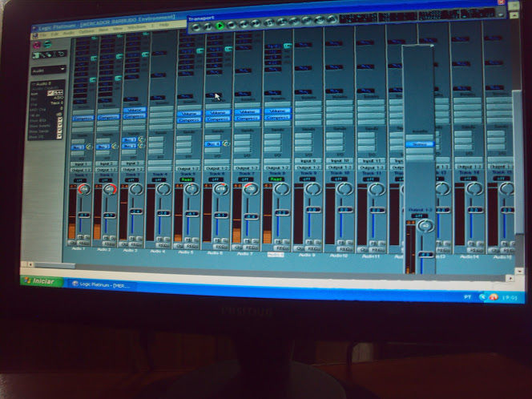Image resolution: width=532 pixels, height=399 pixels.
Task: Click the Iniciar start button
Action: pyautogui.click(x=42, y=281)
